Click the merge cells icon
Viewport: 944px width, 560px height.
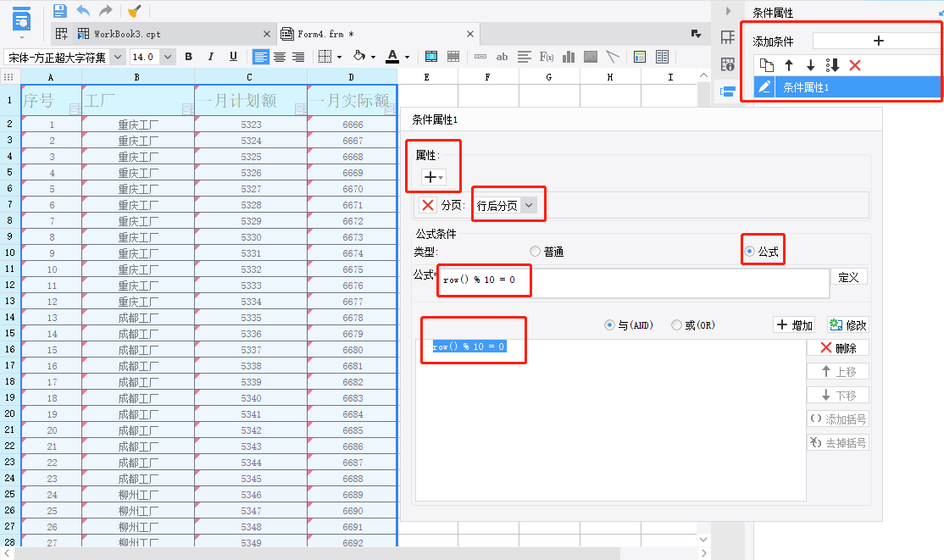[431, 57]
